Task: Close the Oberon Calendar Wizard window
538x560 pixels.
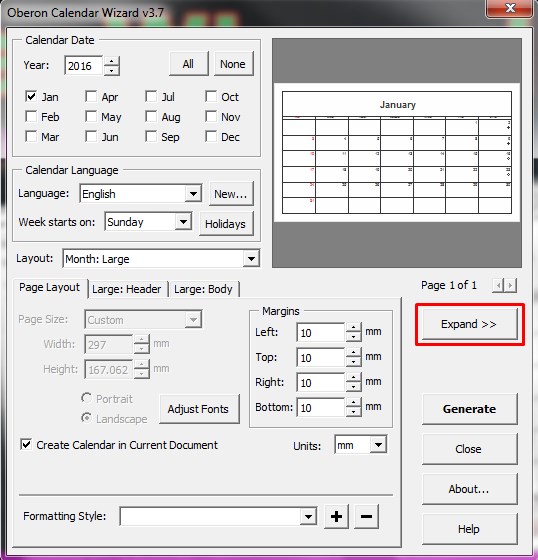Action: click(510, 8)
